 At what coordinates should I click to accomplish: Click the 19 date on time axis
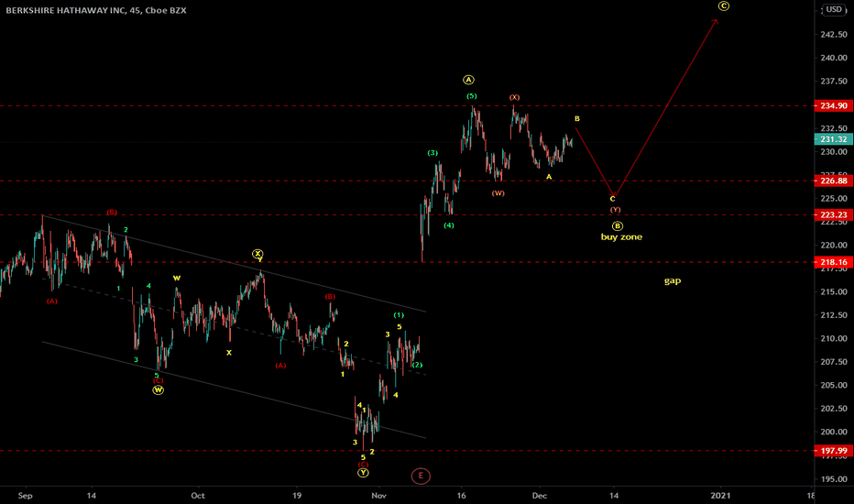pyautogui.click(x=296, y=496)
